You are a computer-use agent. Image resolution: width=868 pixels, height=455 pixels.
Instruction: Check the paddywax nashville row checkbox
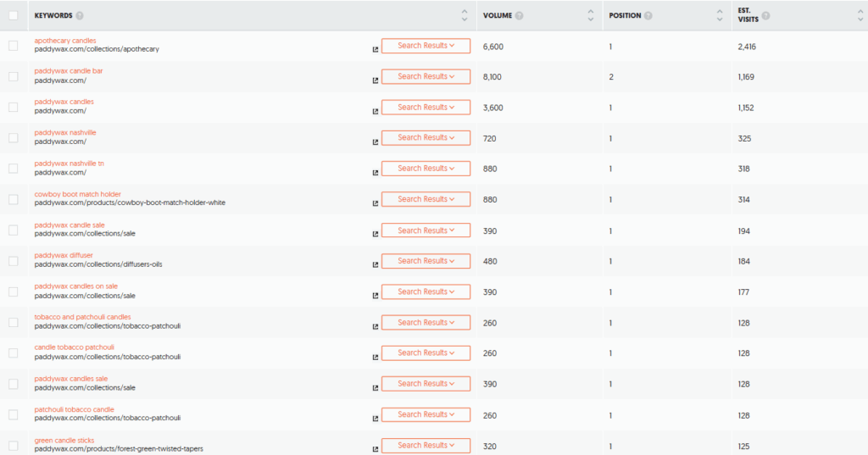14,138
